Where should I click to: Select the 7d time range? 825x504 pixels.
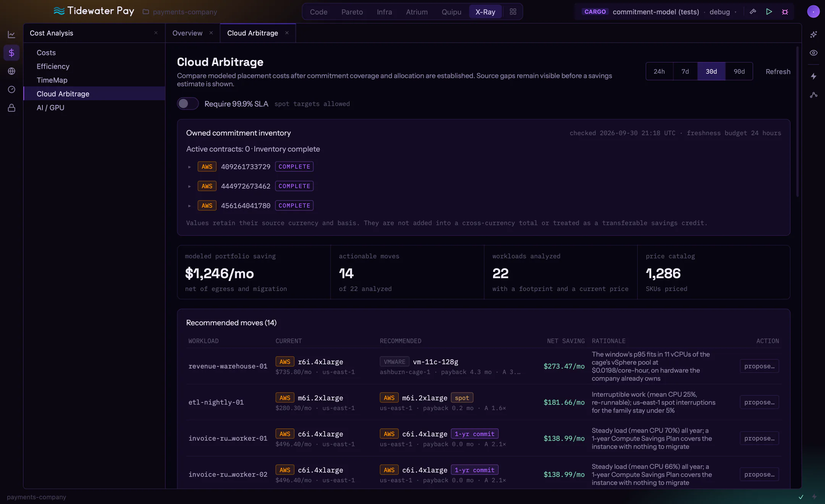685,71
